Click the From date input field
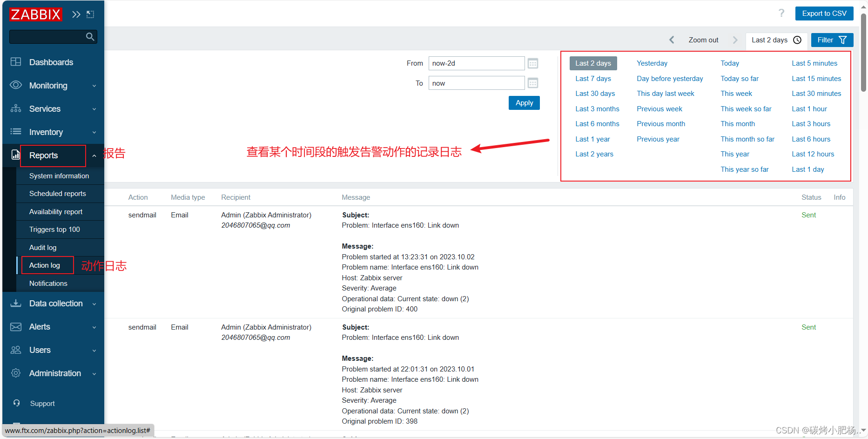The image size is (868, 439). coord(477,63)
